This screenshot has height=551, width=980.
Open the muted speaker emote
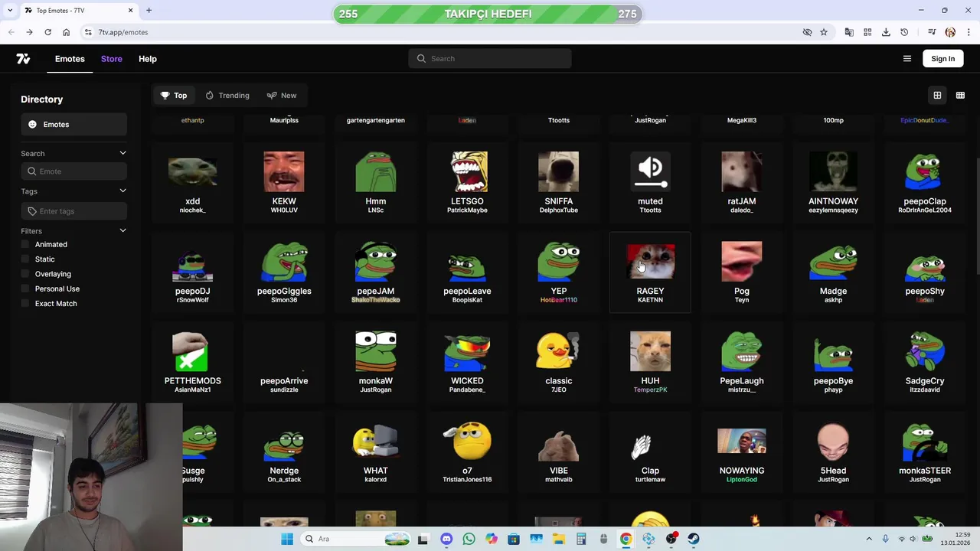pos(650,182)
